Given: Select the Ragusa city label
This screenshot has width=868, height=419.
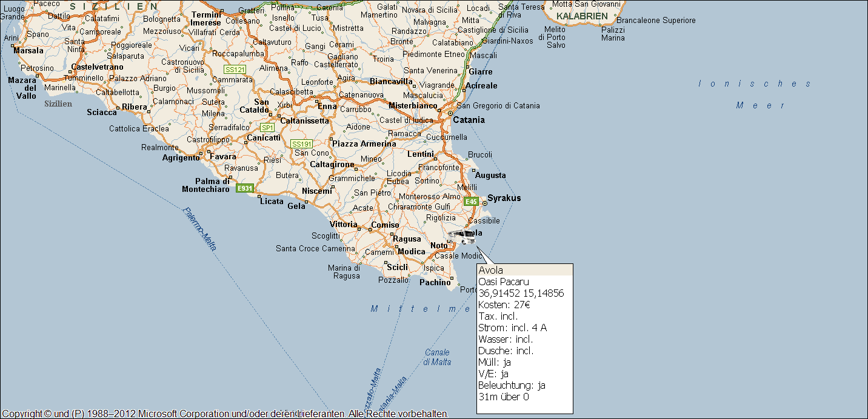Looking at the screenshot, I should pyautogui.click(x=407, y=239).
